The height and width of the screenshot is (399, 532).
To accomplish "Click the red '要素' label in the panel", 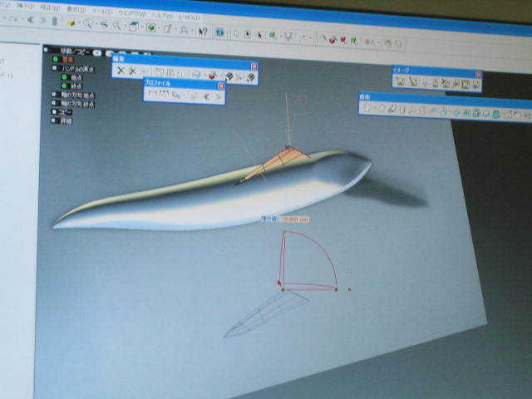I will click(x=67, y=60).
